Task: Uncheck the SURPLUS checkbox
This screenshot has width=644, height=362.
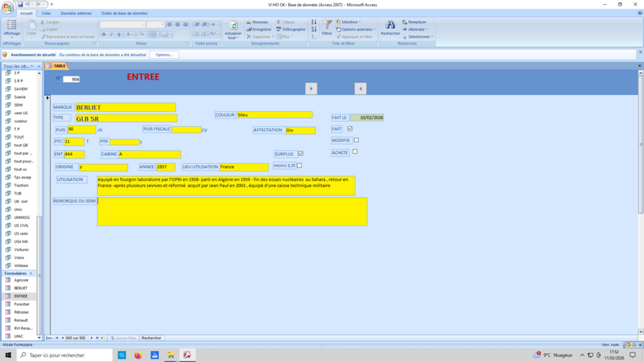Action: point(300,154)
